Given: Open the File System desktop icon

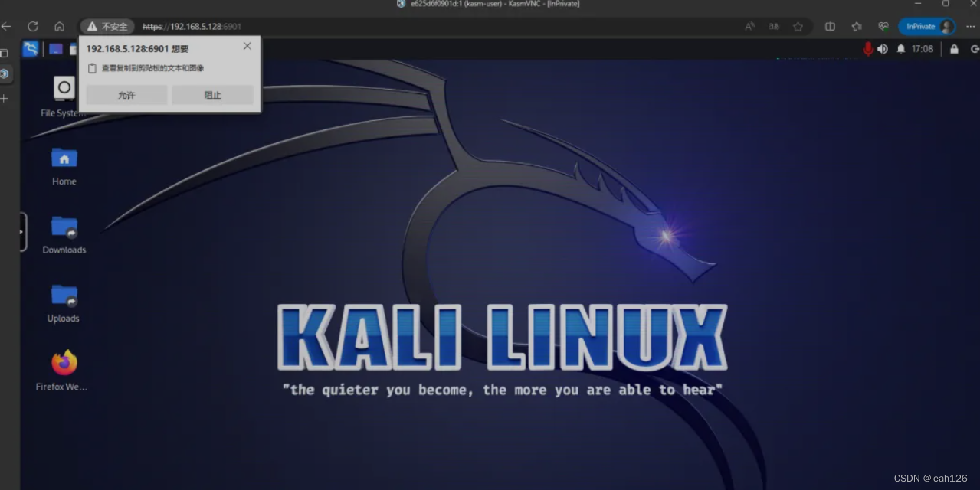Looking at the screenshot, I should tap(64, 96).
